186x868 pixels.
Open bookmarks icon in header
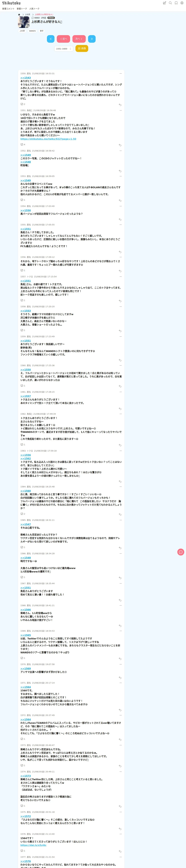click(176, 3)
